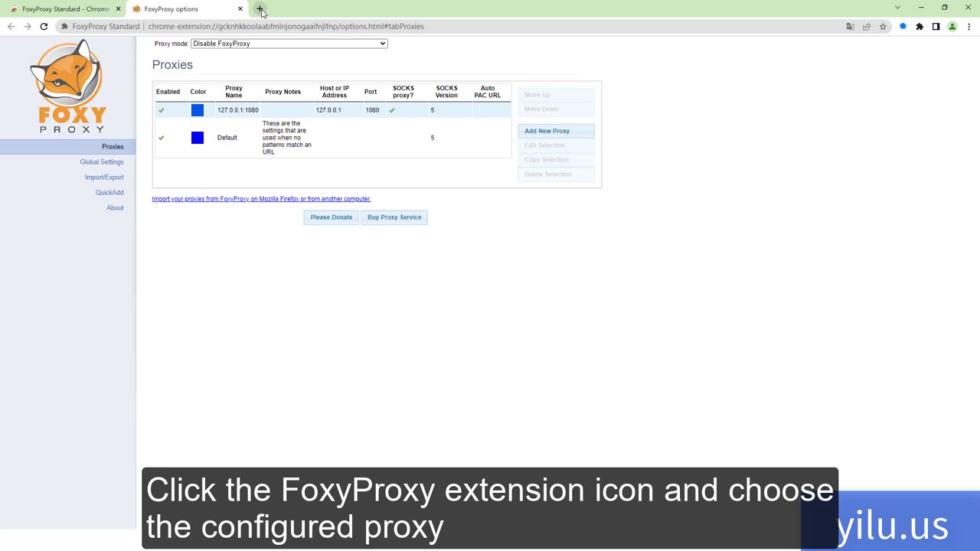
Task: Click the translate page icon
Action: [850, 26]
